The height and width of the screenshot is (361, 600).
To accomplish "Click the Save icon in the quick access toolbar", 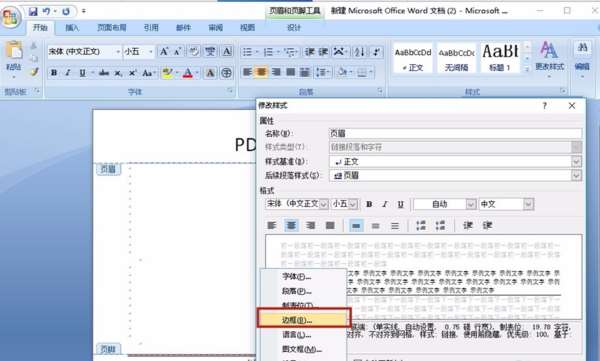I will tap(33, 11).
